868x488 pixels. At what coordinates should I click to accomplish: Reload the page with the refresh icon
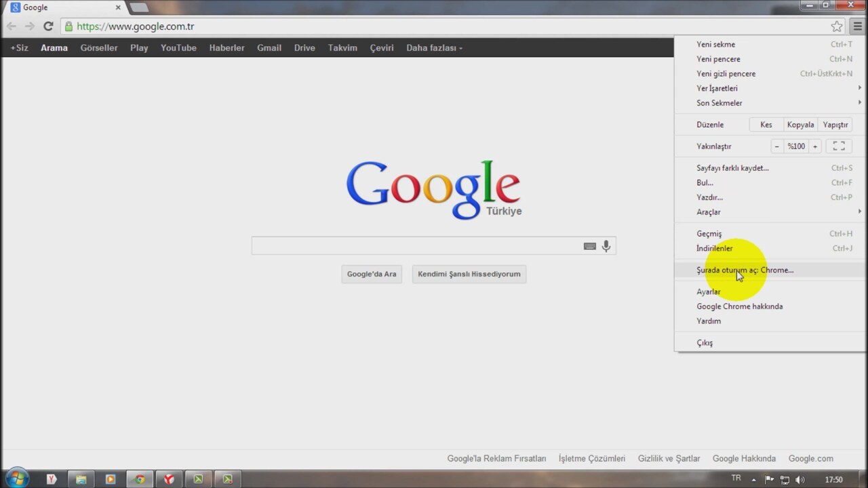48,26
